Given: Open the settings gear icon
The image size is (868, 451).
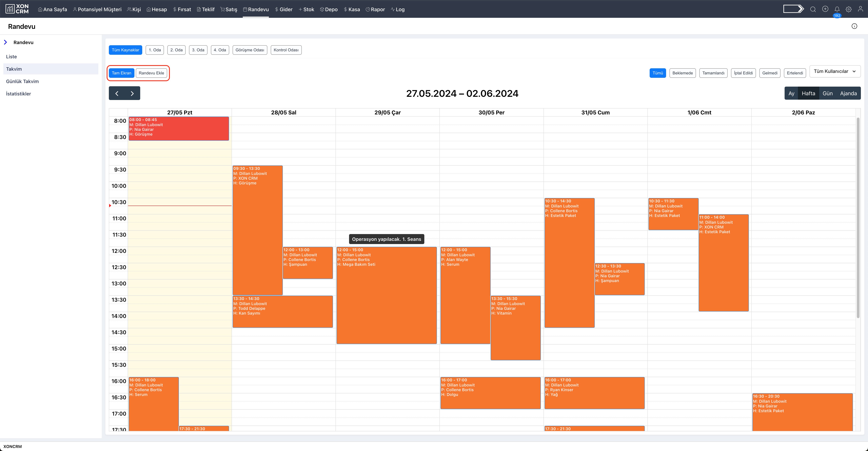Looking at the screenshot, I should [849, 9].
